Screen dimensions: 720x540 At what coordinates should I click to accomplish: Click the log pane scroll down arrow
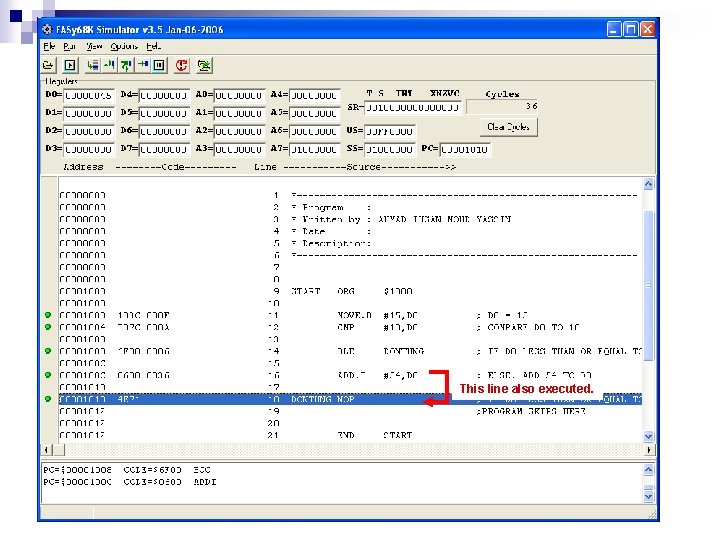tap(648, 496)
